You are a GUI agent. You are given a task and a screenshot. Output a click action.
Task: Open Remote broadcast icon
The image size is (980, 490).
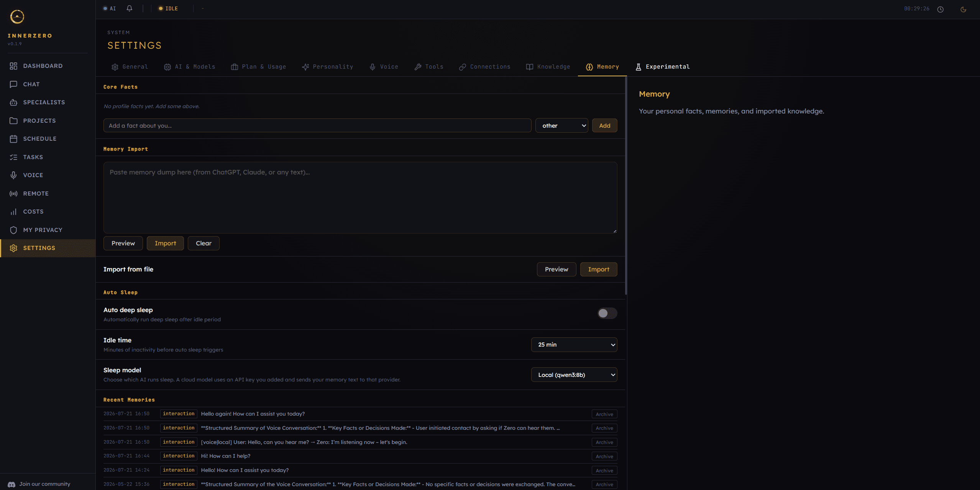click(x=13, y=194)
